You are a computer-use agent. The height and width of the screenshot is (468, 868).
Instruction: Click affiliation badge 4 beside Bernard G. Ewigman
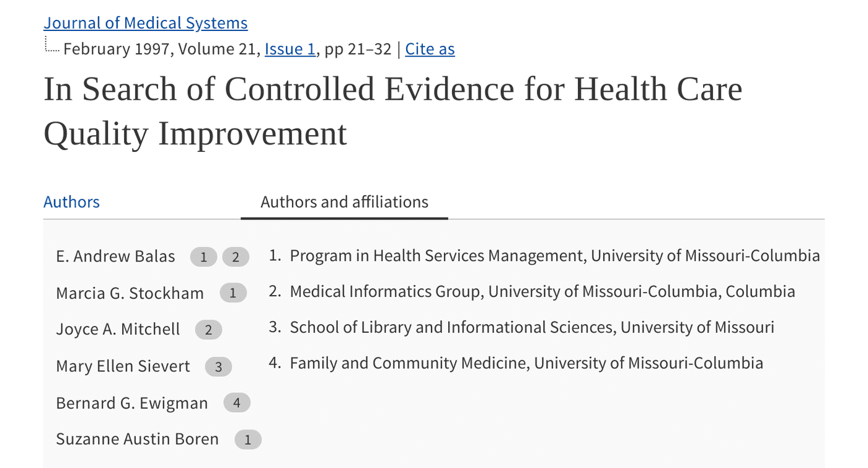(x=236, y=404)
